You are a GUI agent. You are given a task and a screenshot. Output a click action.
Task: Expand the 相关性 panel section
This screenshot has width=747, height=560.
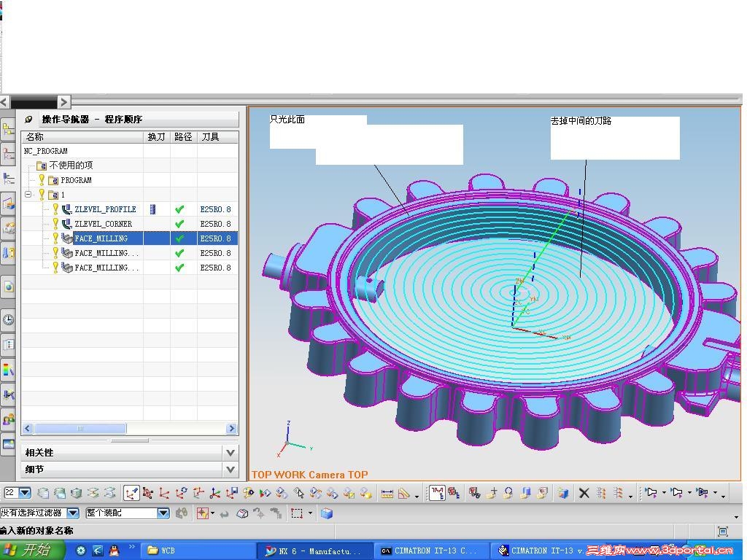coord(231,452)
